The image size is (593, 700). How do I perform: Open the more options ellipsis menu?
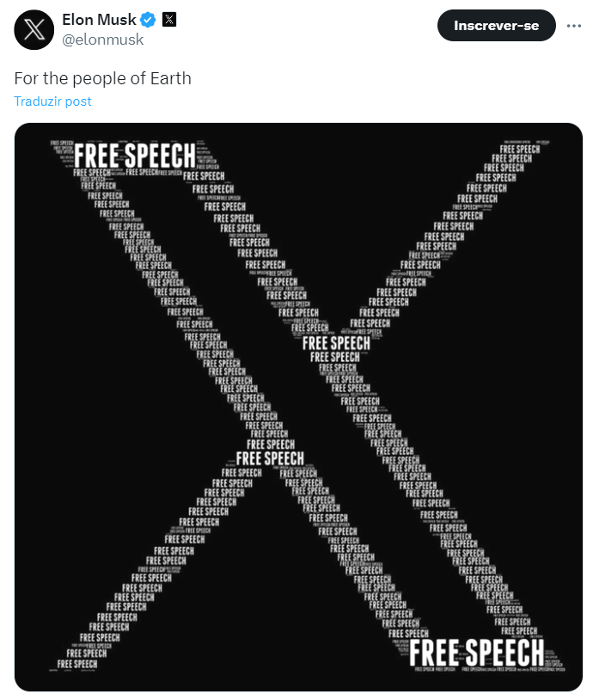point(573,26)
